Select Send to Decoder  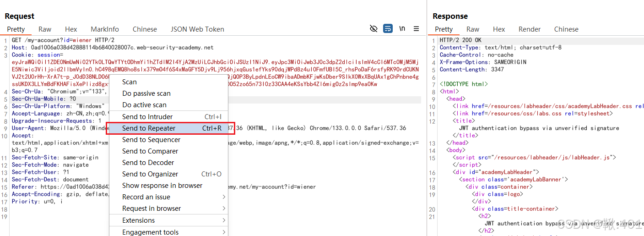[x=168, y=162]
